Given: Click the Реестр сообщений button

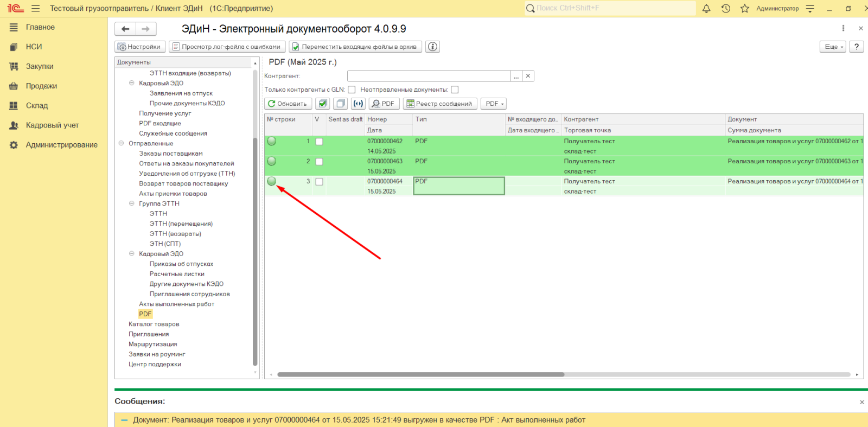Looking at the screenshot, I should pos(440,104).
